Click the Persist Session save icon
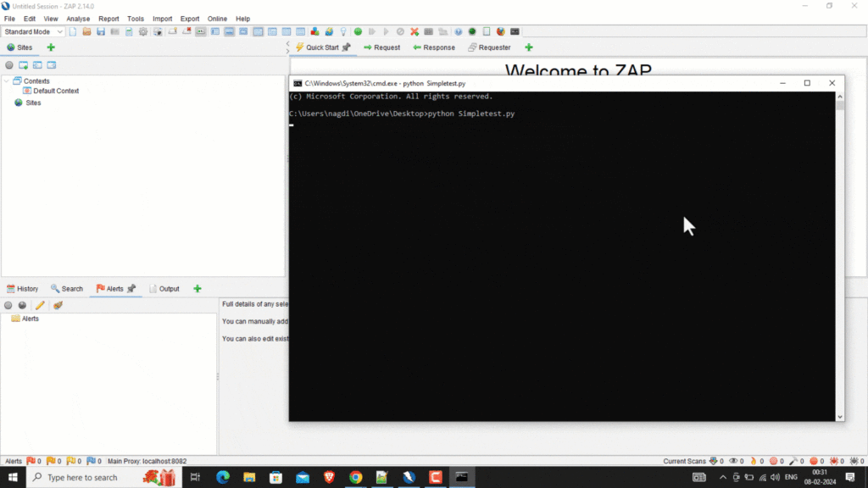 pos(101,31)
